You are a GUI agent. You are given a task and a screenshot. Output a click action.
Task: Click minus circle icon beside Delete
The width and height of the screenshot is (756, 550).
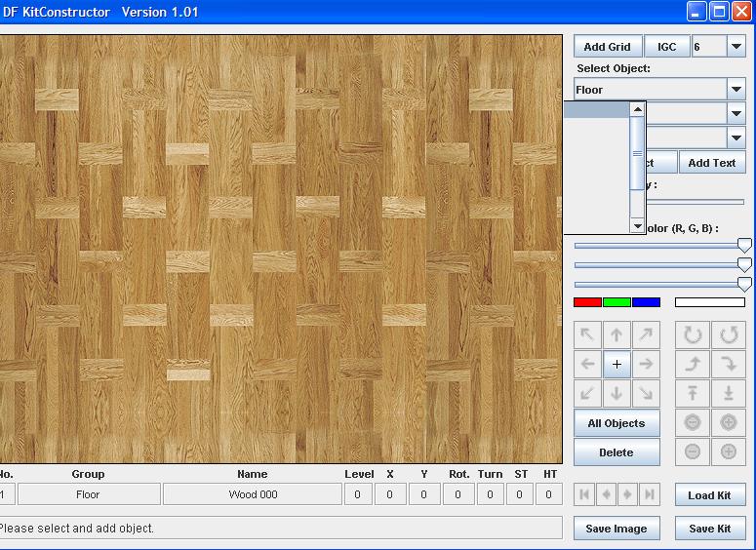click(693, 452)
